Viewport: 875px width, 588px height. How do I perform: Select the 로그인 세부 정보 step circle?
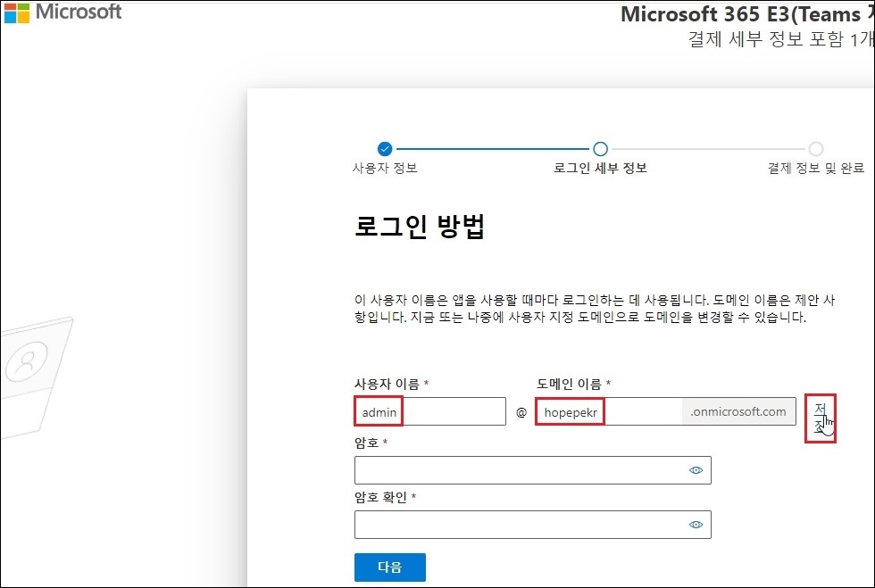[600, 149]
